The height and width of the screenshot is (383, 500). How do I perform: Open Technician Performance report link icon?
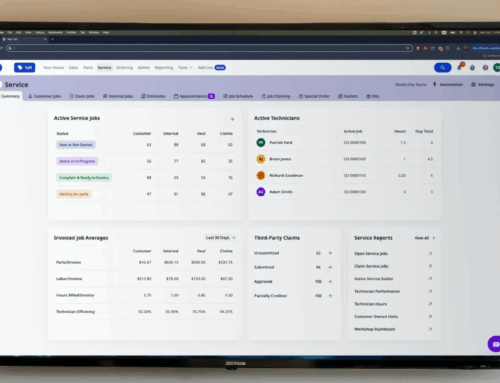[x=430, y=291]
